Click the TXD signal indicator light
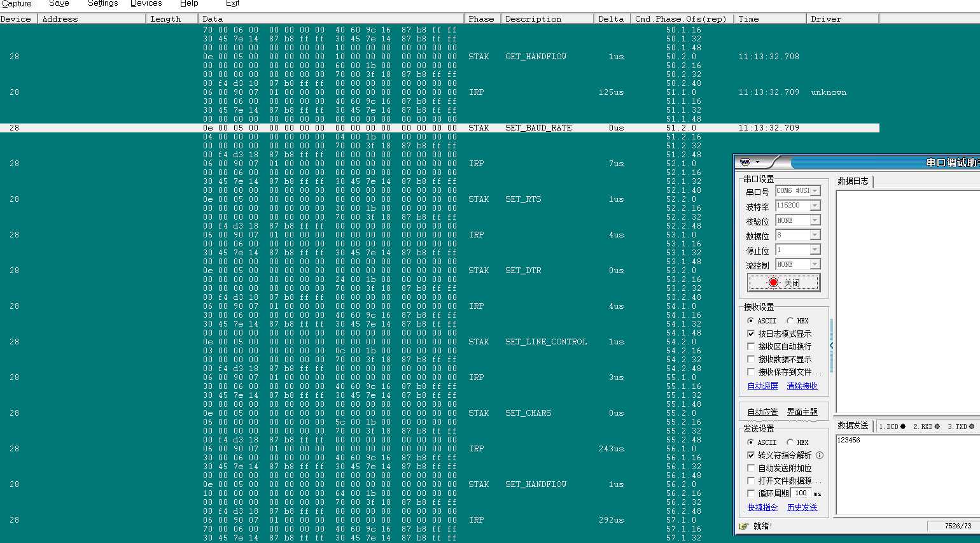980x543 pixels. pos(971,427)
